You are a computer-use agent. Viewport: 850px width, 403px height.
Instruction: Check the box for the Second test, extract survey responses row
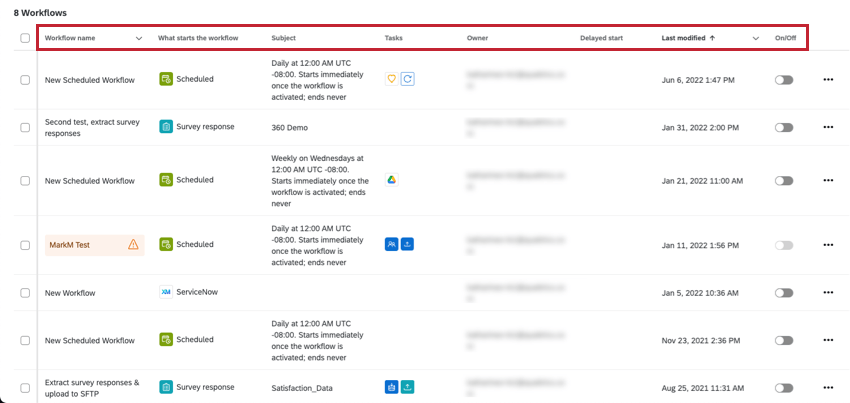click(x=25, y=127)
